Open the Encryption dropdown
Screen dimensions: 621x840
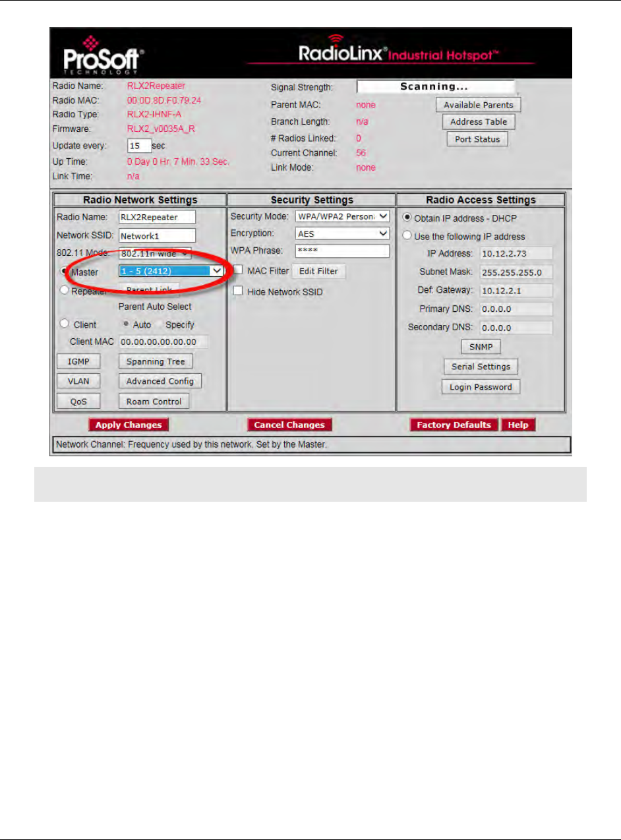[341, 233]
